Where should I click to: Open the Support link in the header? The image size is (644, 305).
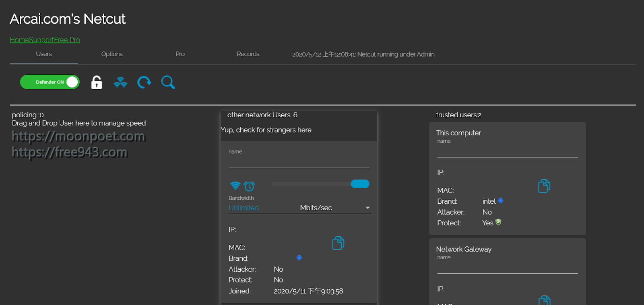(41, 40)
